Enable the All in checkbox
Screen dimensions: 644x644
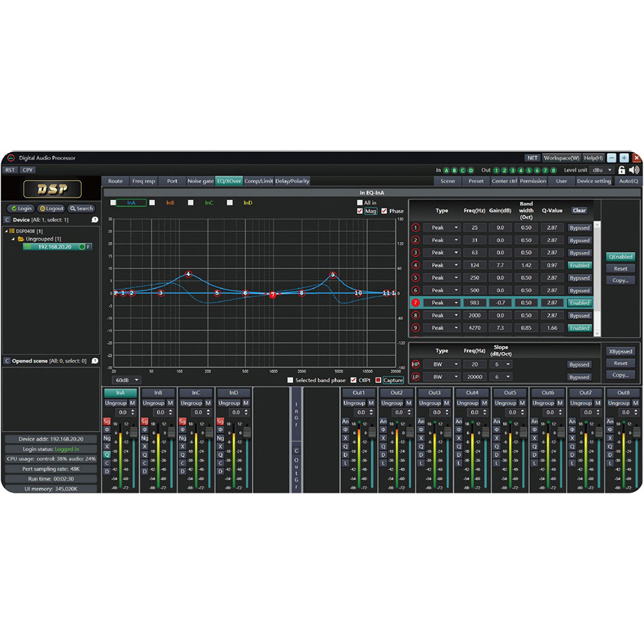(x=360, y=203)
